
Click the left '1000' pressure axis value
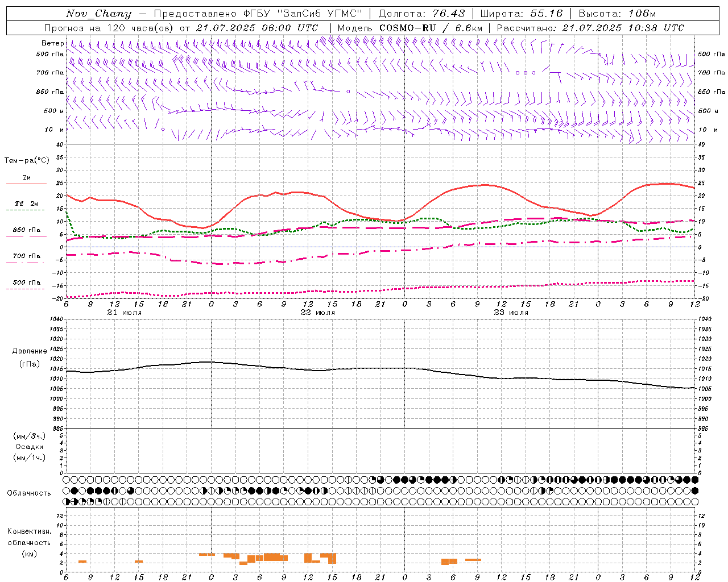click(56, 399)
